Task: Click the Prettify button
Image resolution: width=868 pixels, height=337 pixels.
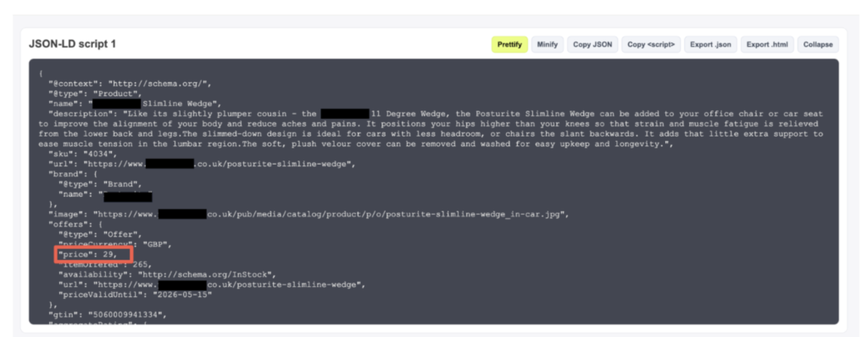Action: point(509,45)
